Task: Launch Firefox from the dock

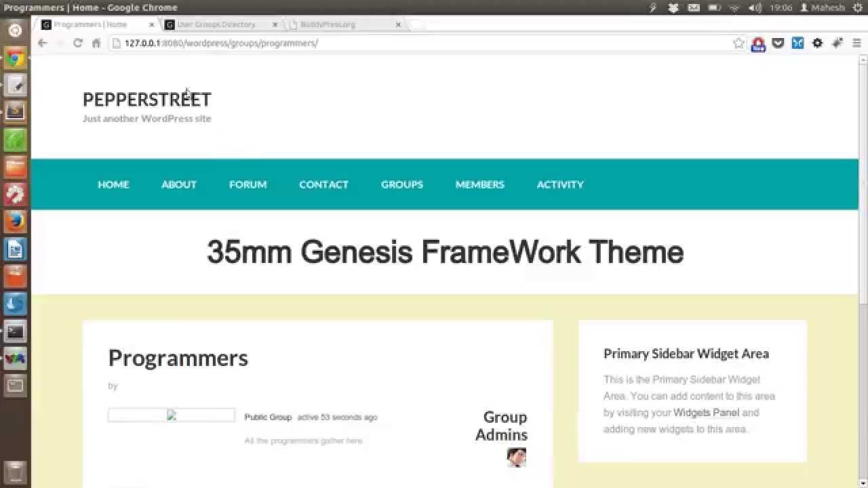Action: click(x=15, y=221)
